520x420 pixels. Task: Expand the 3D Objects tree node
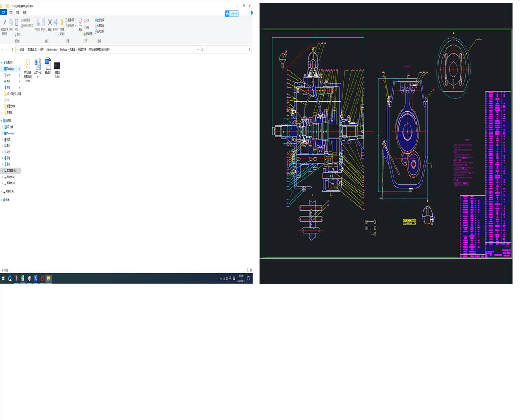coord(3,127)
